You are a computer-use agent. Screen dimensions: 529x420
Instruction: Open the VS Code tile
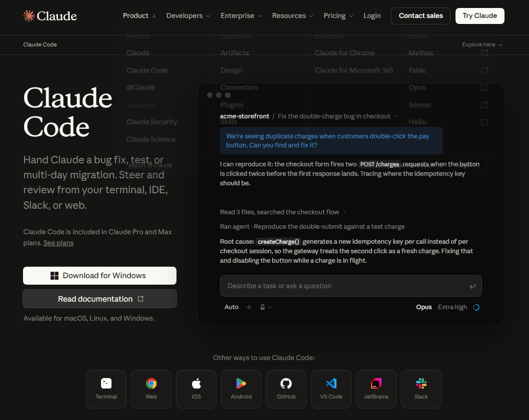point(331,390)
